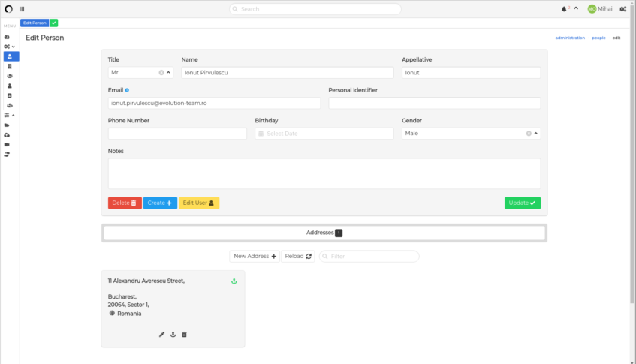Screen dimensions: 636x364
Task: Clear the Gender selection
Action: [529, 134]
